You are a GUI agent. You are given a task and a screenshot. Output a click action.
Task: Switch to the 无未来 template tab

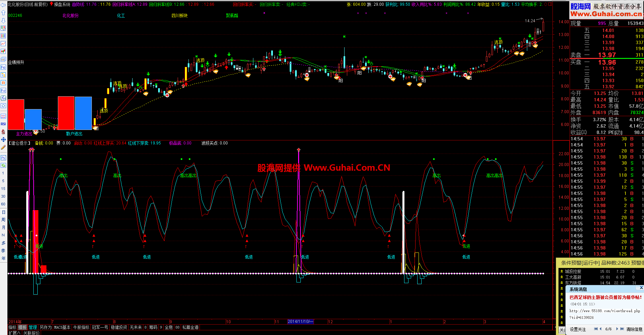(x=136, y=327)
